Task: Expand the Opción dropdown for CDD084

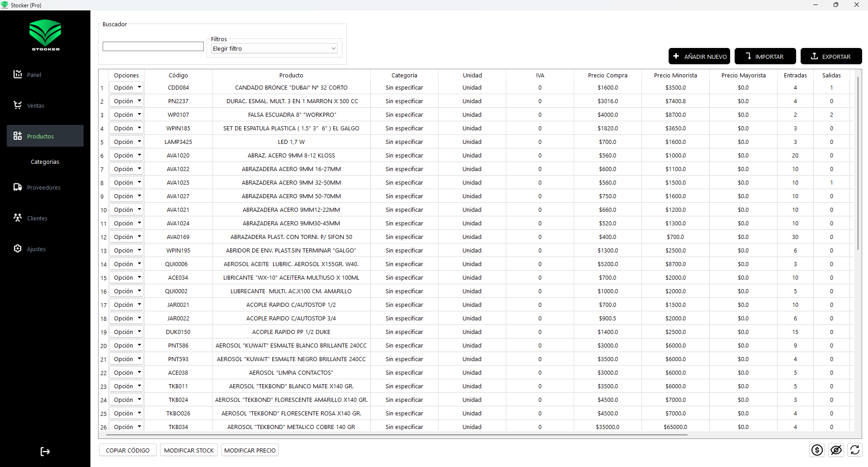Action: tap(126, 87)
